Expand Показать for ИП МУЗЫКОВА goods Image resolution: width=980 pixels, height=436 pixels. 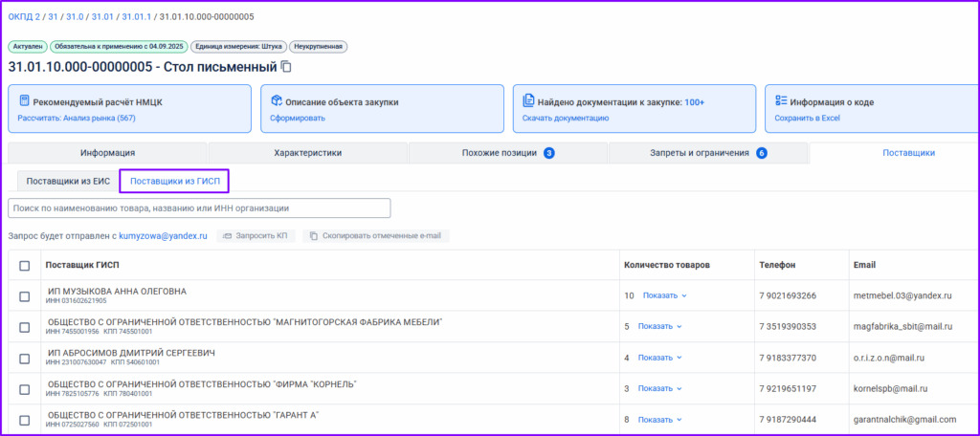[x=664, y=295]
